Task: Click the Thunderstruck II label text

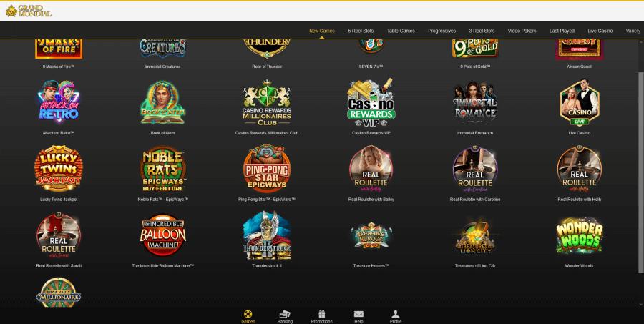Action: pyautogui.click(x=267, y=265)
